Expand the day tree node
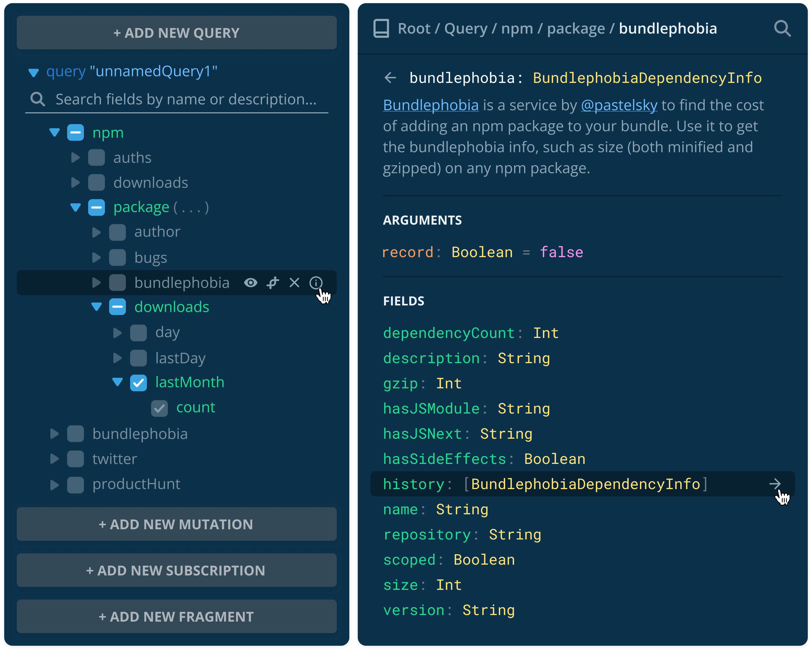812x651 pixels. pyautogui.click(x=117, y=333)
